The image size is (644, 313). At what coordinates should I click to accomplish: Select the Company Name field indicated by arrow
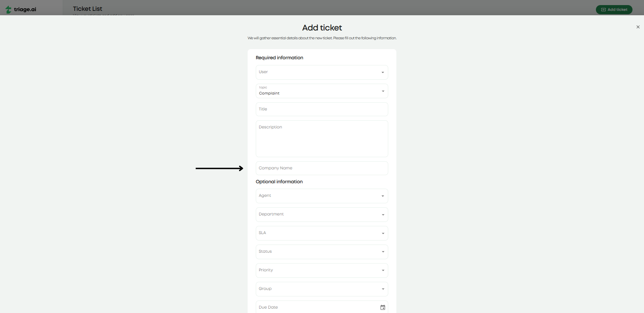click(321, 168)
